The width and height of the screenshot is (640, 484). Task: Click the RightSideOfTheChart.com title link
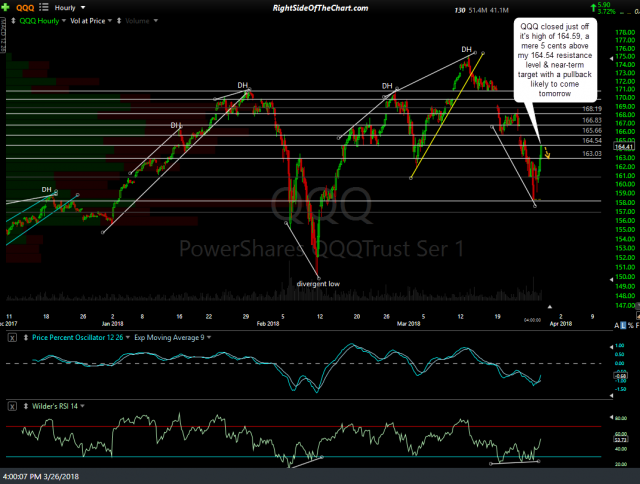320,8
